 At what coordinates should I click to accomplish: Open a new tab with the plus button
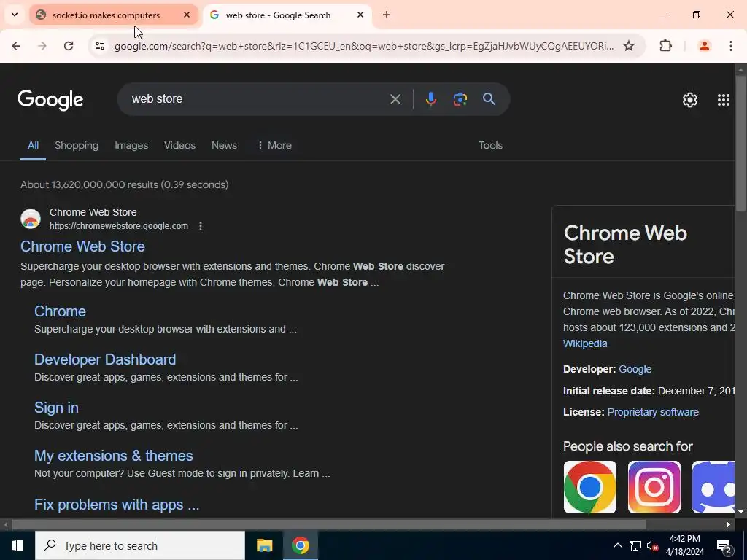(x=387, y=15)
